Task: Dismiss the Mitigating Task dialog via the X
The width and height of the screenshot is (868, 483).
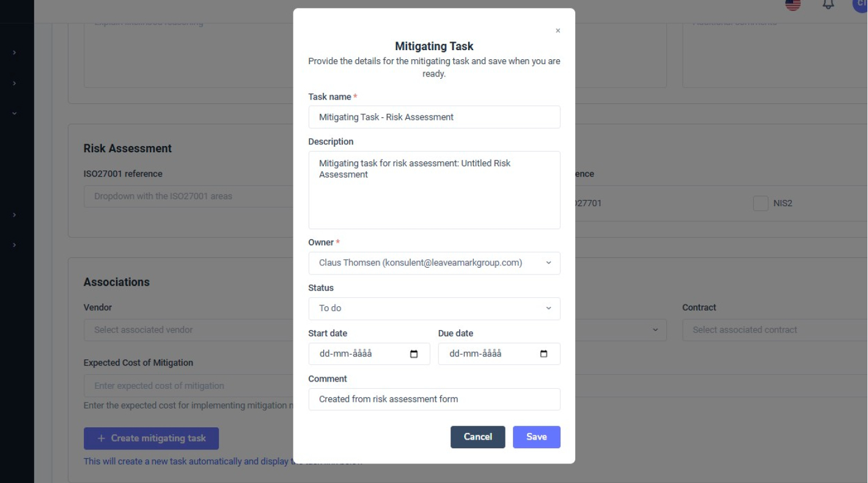Action: [557, 30]
